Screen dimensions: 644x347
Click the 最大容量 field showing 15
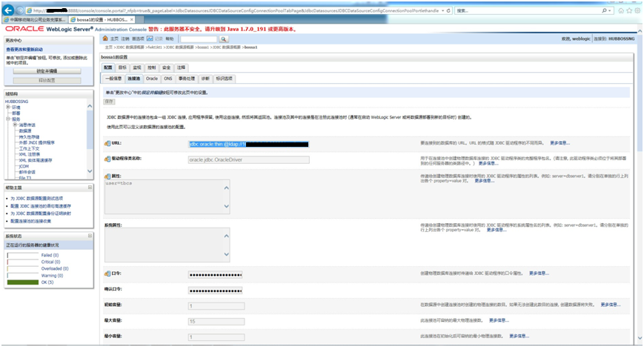tap(216, 322)
